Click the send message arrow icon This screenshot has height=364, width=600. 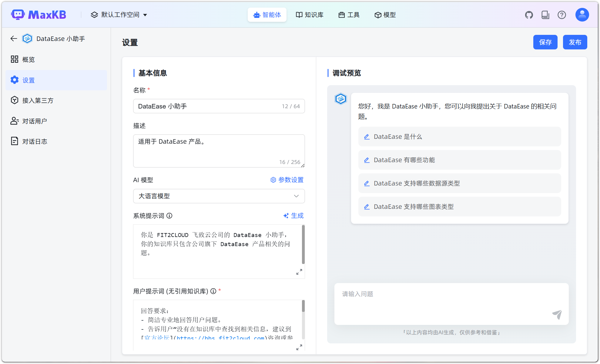[x=558, y=314]
